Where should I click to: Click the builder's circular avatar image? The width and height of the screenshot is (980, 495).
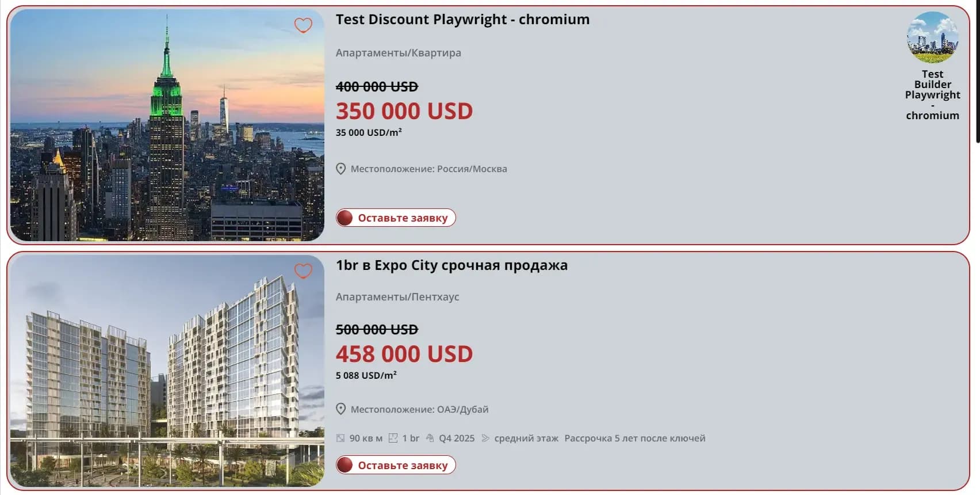click(x=933, y=37)
